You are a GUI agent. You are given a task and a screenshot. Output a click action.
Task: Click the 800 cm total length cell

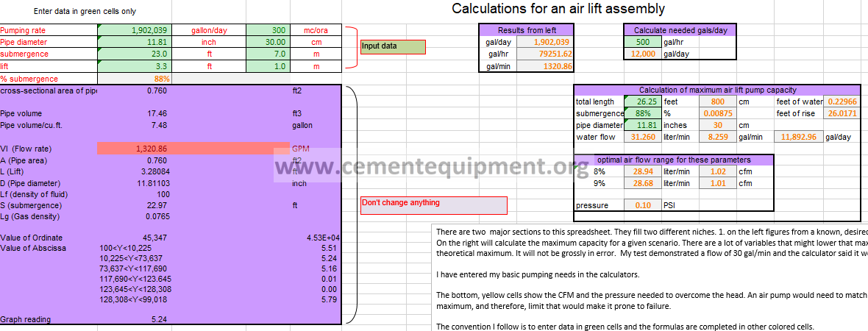717,102
